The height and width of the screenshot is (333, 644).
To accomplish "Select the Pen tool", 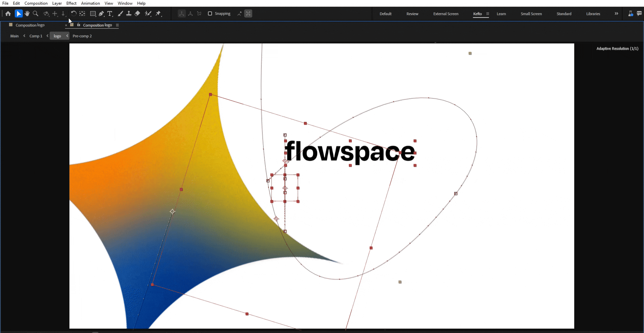I will 101,14.
